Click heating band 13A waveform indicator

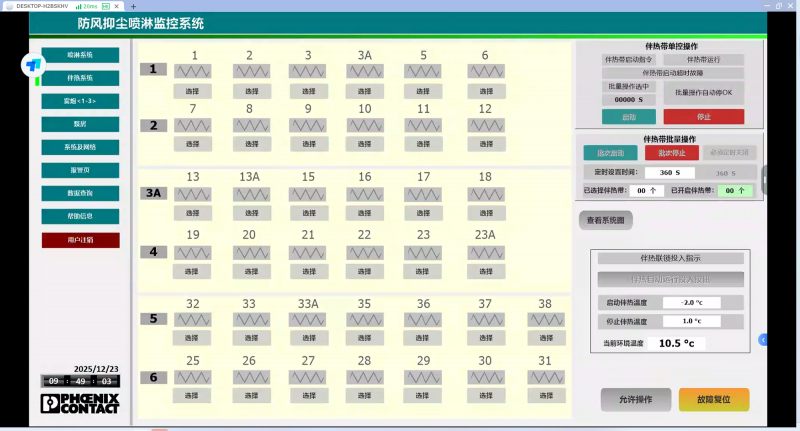(x=250, y=193)
